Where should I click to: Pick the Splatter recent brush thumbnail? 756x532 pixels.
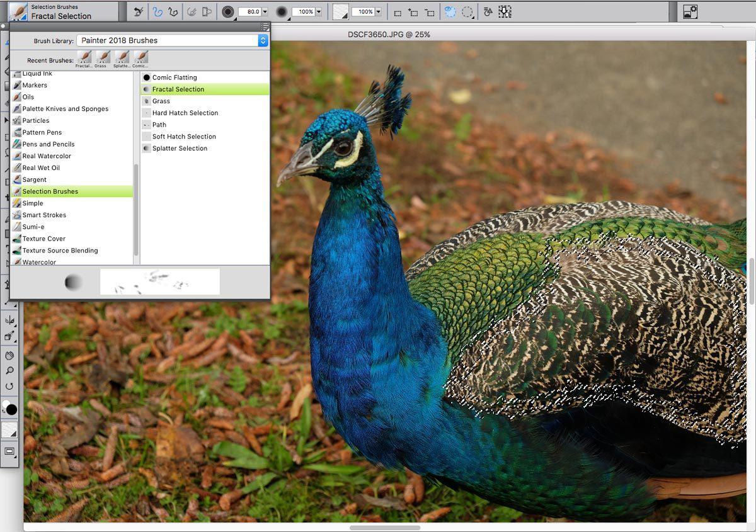122,59
